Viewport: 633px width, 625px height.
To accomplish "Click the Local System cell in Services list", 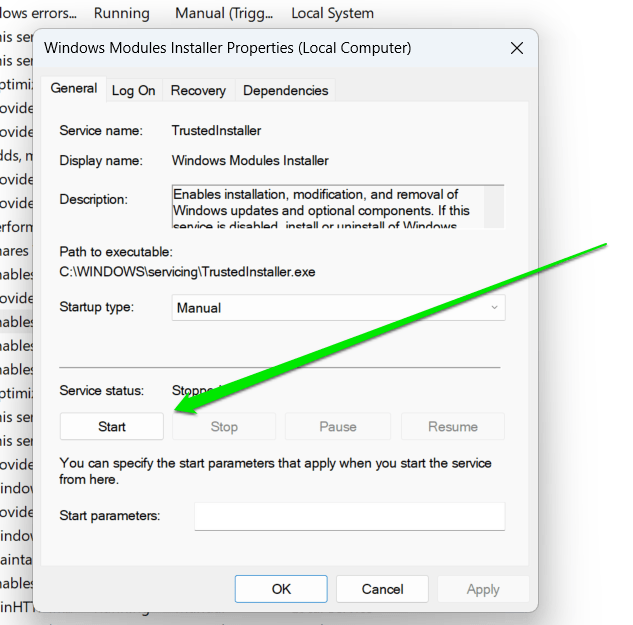I will coord(333,13).
